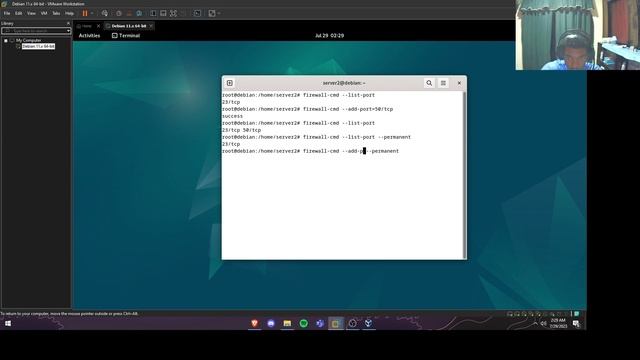Enter full screen mode icon
640x360 pixels.
click(x=173, y=13)
